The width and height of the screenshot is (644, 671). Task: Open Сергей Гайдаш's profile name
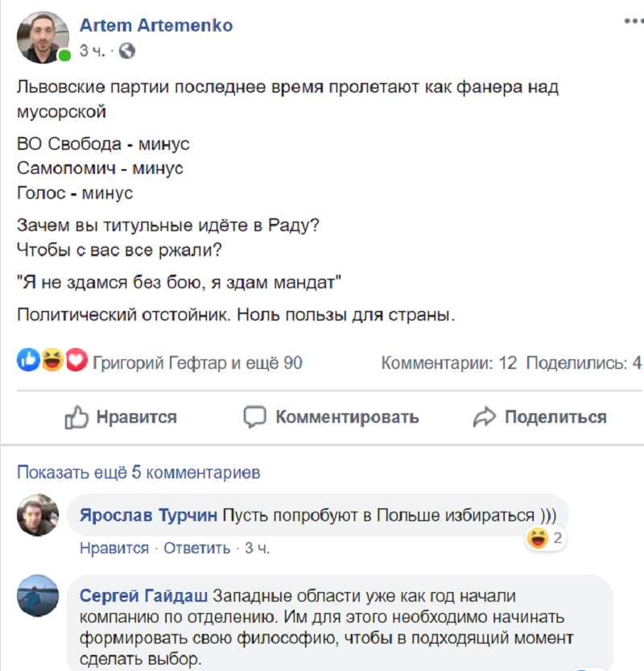pyautogui.click(x=145, y=596)
